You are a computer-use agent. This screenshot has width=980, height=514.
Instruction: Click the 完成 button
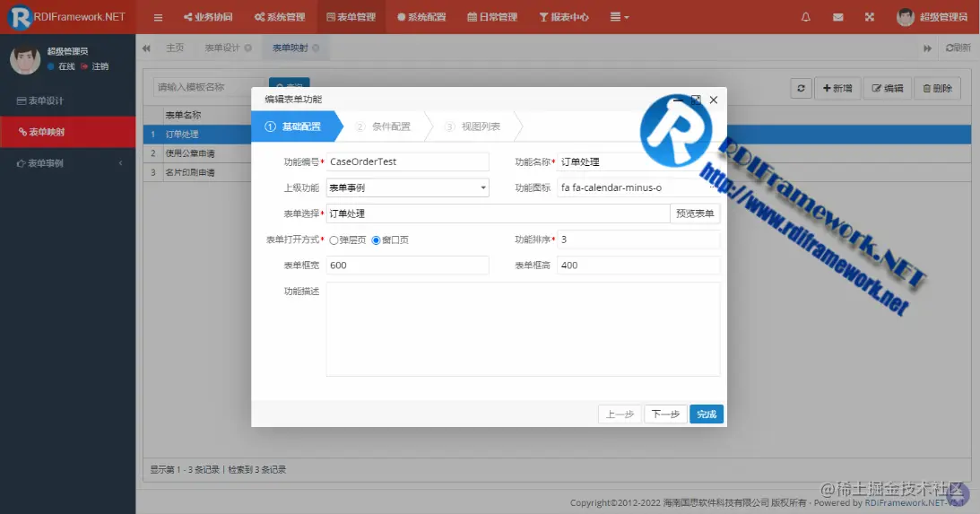click(707, 414)
